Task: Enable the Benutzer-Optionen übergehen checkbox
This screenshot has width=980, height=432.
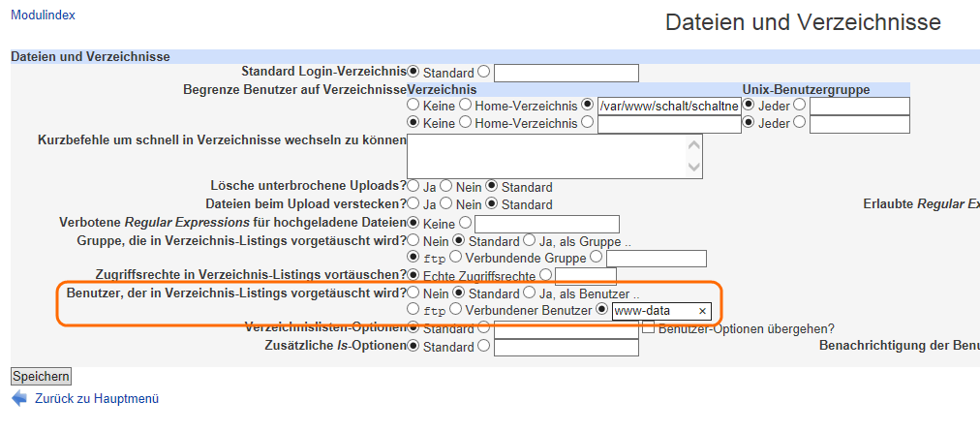Action: pos(649,329)
